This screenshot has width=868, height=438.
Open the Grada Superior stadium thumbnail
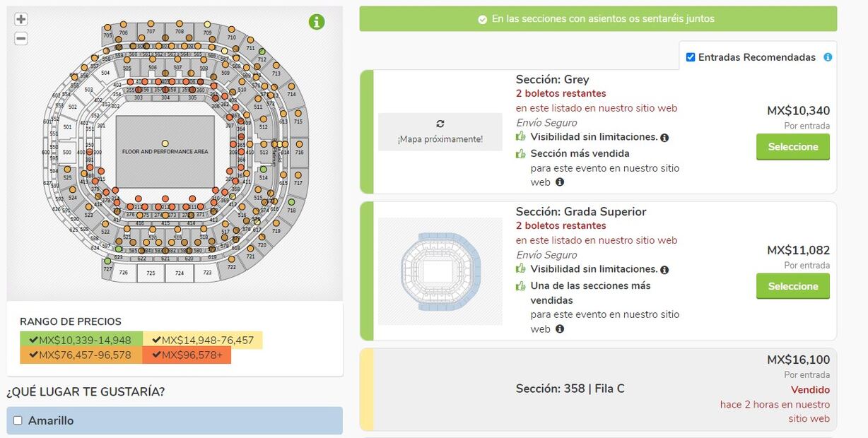440,271
